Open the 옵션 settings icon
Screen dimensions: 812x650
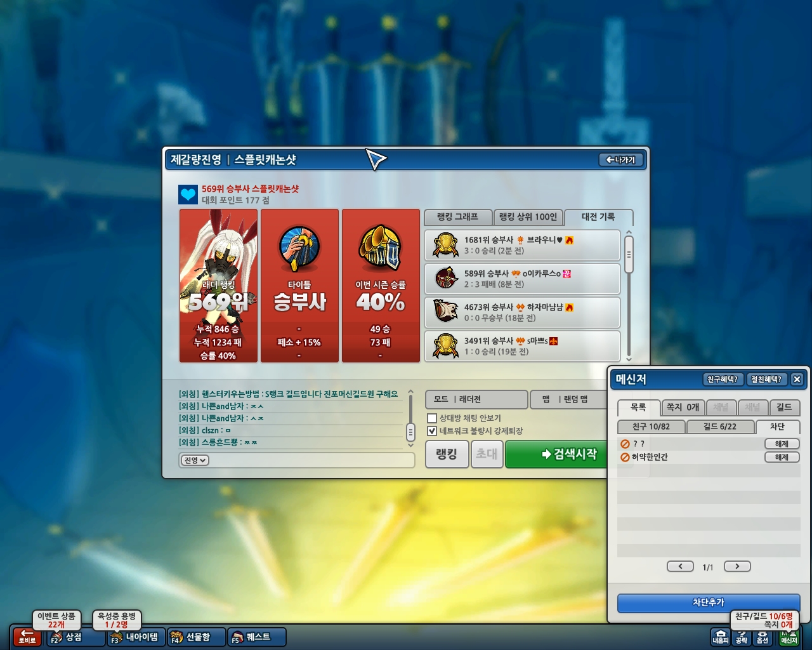(763, 637)
